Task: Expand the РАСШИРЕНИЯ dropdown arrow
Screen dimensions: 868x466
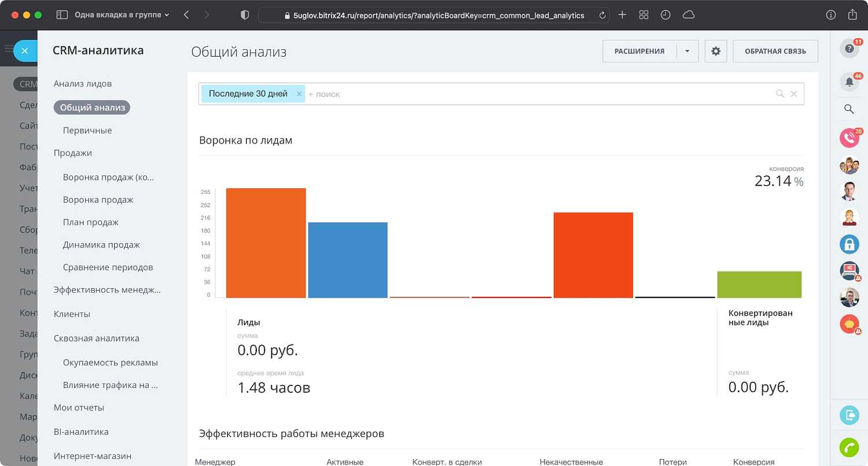Action: 687,51
